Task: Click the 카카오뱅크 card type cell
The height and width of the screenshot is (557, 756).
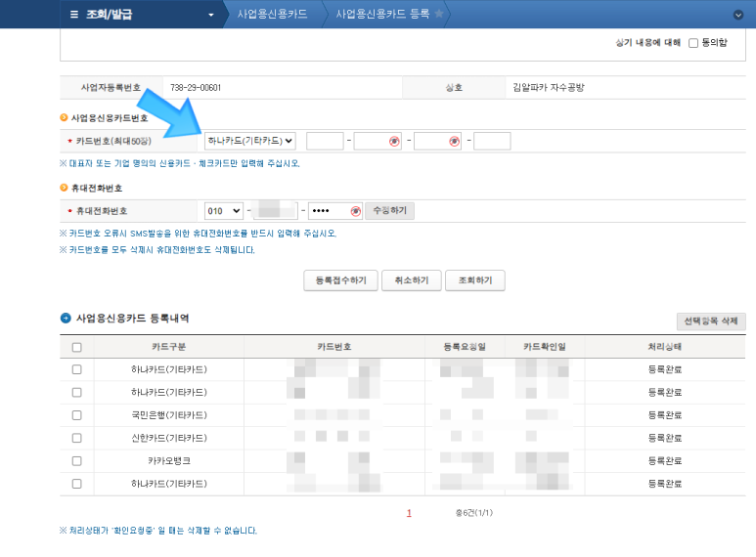Action: 169,461
